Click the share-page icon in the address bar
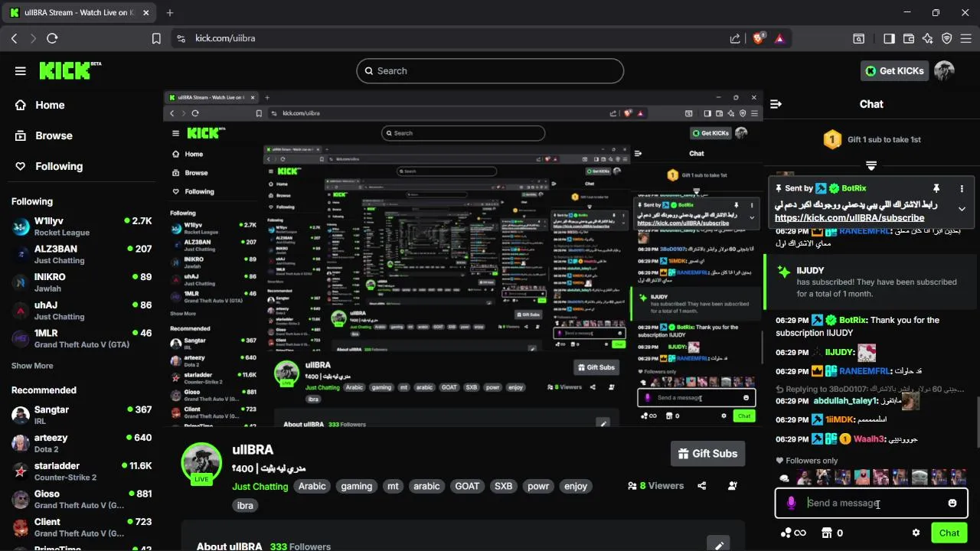The image size is (980, 551). (735, 38)
